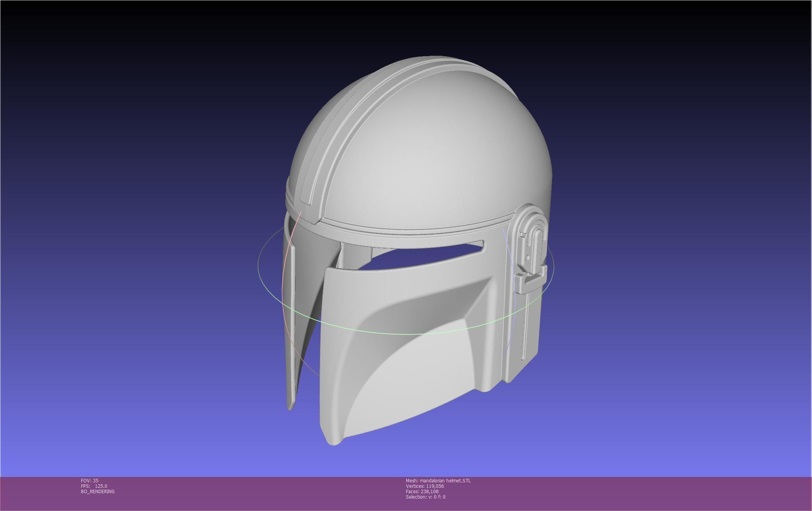Click the green trackball rotation ring
The height and width of the screenshot is (511, 812).
pyautogui.click(x=406, y=333)
